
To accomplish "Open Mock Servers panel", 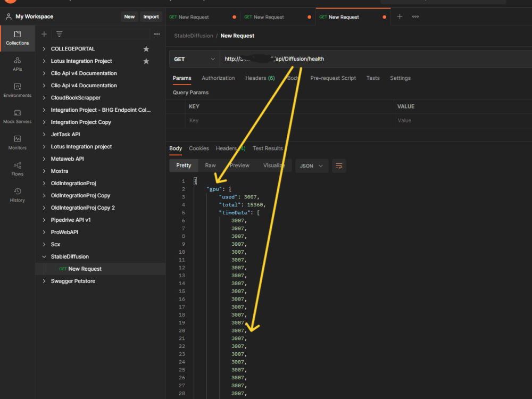I will 18,116.
